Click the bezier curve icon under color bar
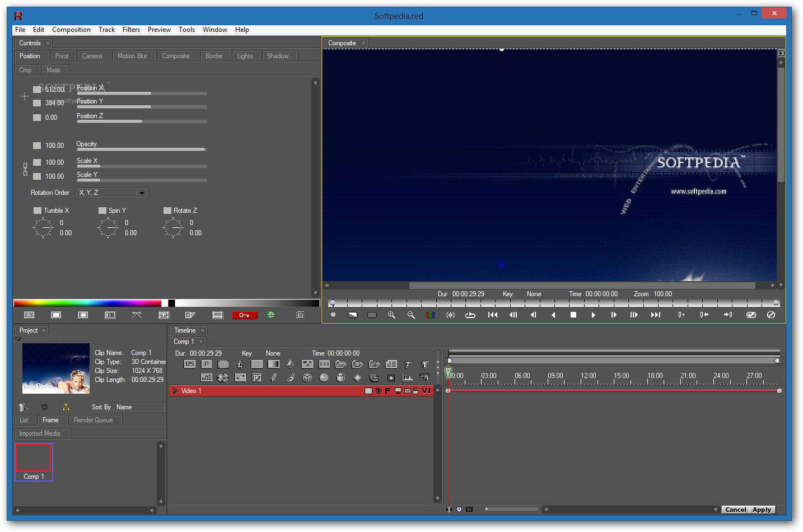Viewport: 803px width, 532px height. [x=137, y=315]
